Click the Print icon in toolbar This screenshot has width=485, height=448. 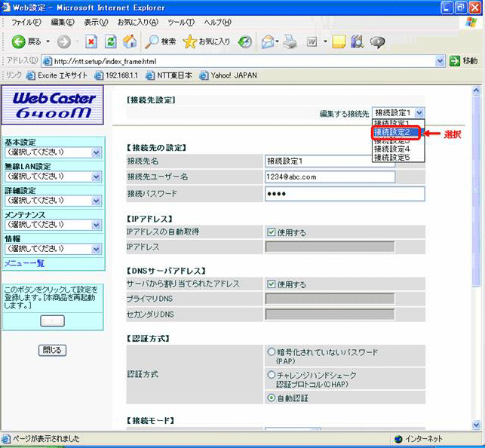point(290,41)
